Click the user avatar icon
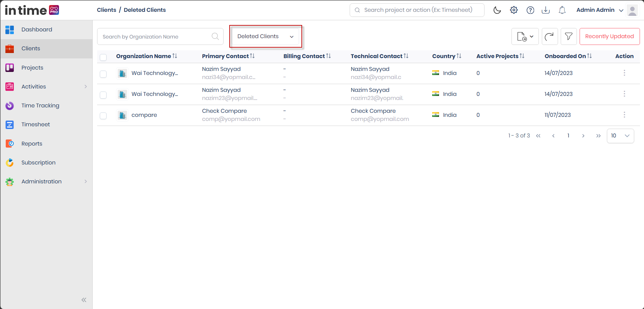Image resolution: width=644 pixels, height=309 pixels. pos(633,10)
